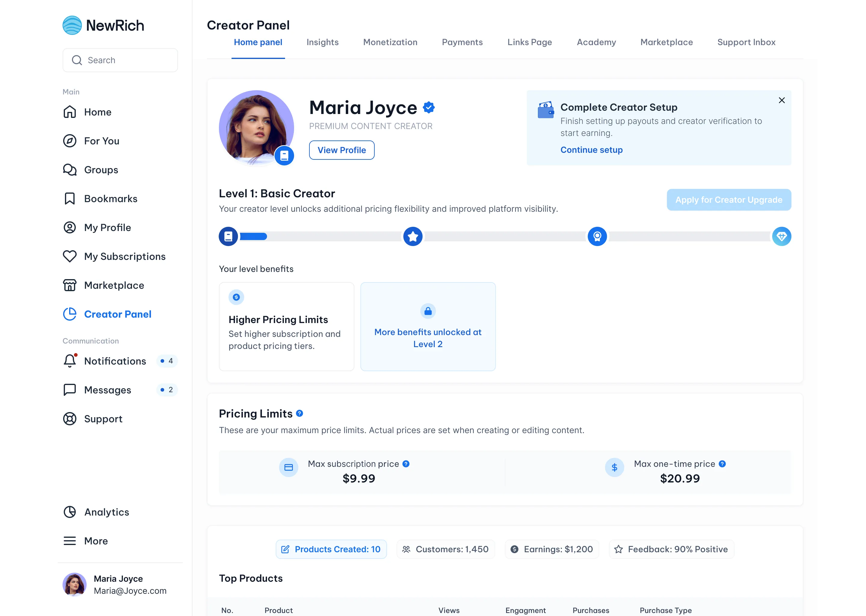This screenshot has width=866, height=616.
Task: Click the My Profile person icon
Action: [x=70, y=227]
